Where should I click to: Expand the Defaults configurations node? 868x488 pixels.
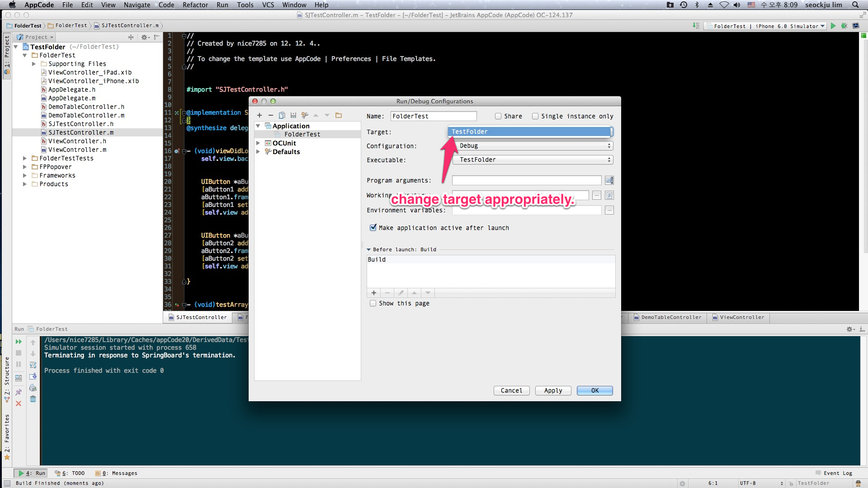[x=258, y=152]
